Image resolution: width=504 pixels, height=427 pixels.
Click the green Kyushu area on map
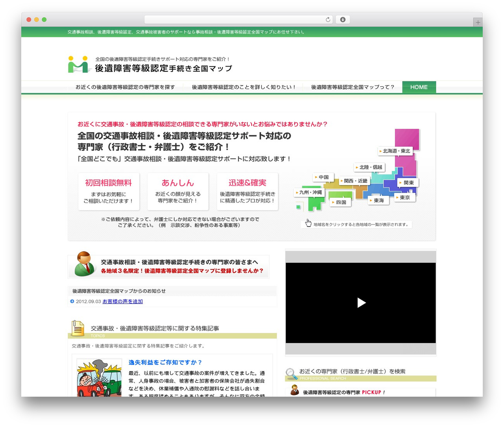click(x=315, y=203)
